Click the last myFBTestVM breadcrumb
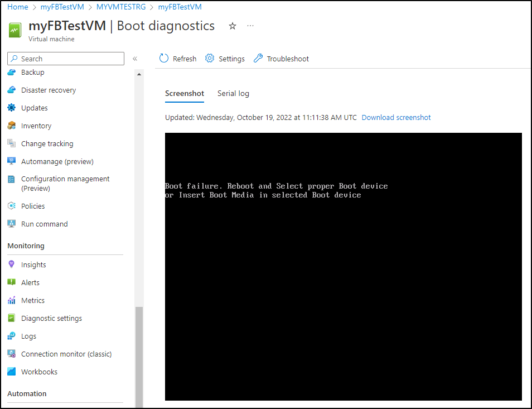This screenshot has width=532, height=409. coord(180,7)
